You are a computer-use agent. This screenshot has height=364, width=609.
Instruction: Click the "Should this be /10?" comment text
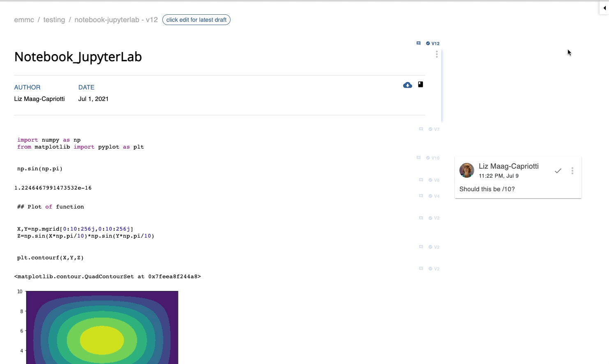pyautogui.click(x=487, y=189)
